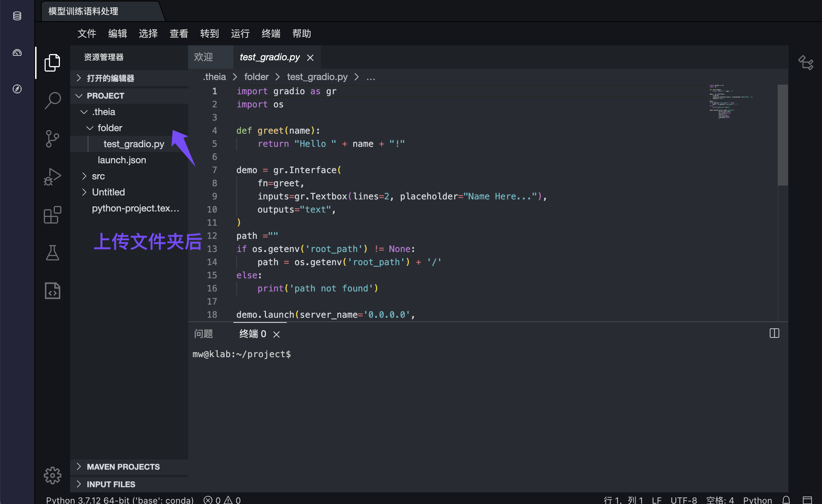This screenshot has height=504, width=822.
Task: Toggle the bottom panel layout icon
Action: pyautogui.click(x=807, y=500)
